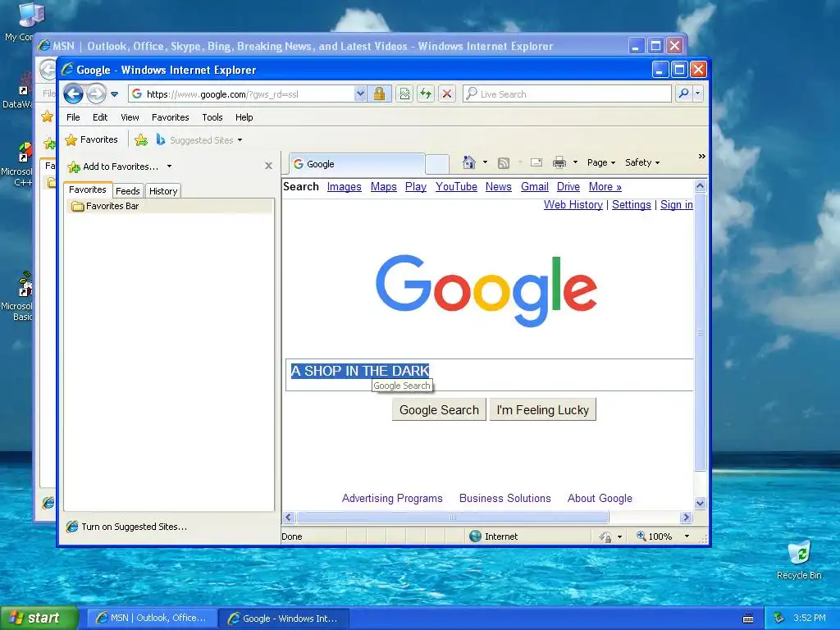Click the RSS feeds icon
The height and width of the screenshot is (630, 840).
point(504,163)
